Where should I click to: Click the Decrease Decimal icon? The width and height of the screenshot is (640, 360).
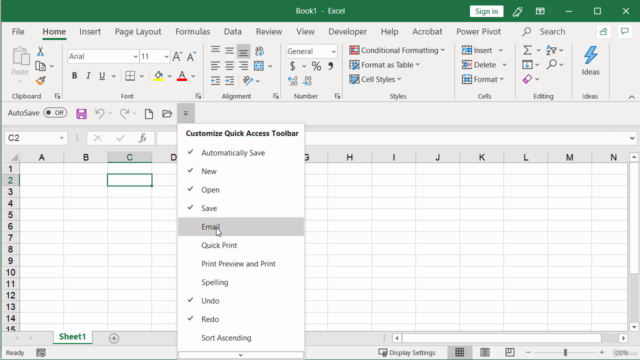click(x=307, y=81)
